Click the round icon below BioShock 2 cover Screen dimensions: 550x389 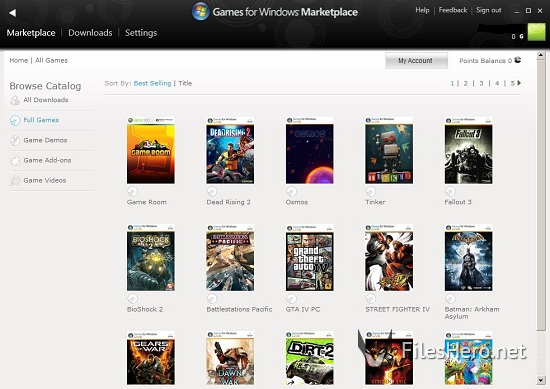coord(132,299)
